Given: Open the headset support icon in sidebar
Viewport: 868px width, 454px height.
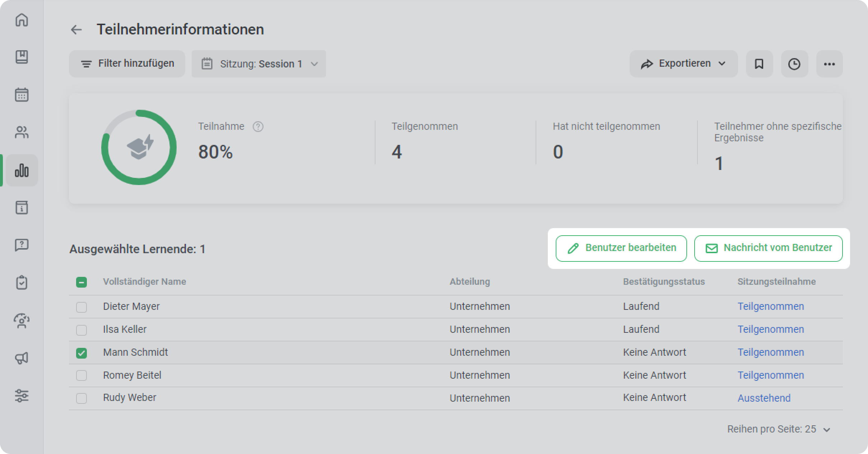Looking at the screenshot, I should click(x=22, y=321).
